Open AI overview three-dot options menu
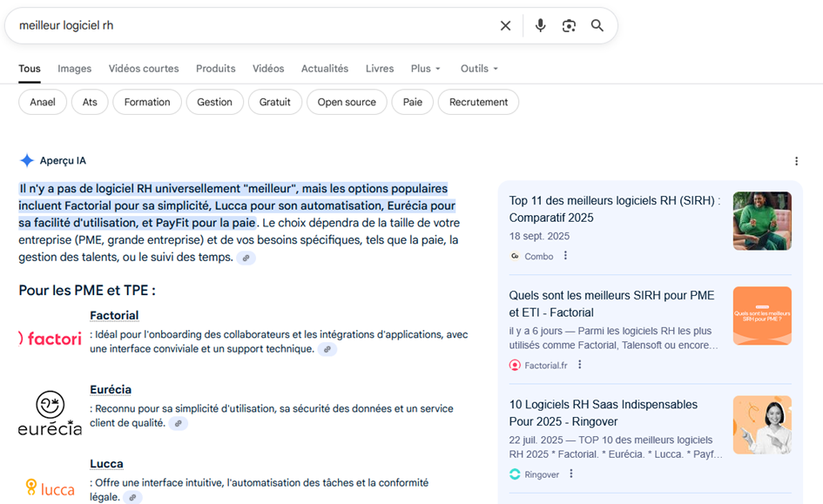The image size is (823, 504). point(796,161)
